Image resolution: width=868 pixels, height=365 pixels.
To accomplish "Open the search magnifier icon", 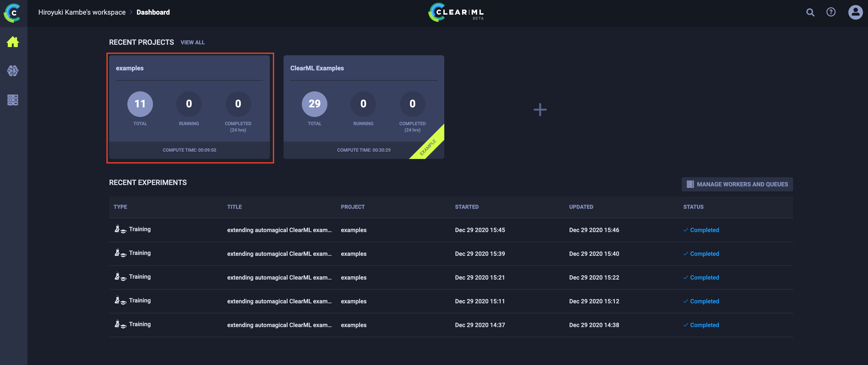I will (810, 13).
